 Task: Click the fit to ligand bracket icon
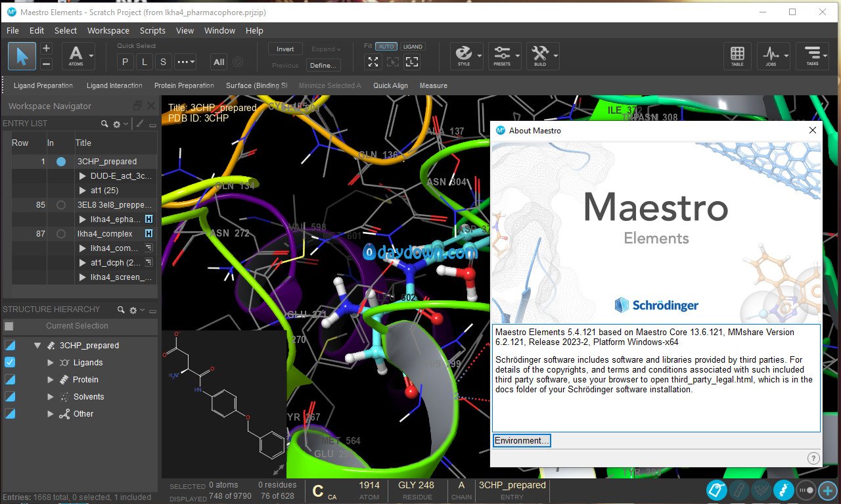[x=412, y=62]
